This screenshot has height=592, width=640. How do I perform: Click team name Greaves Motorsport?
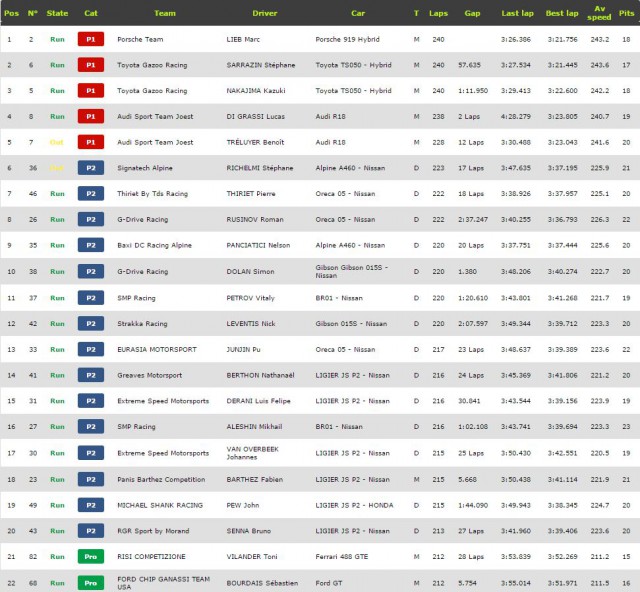pyautogui.click(x=149, y=375)
